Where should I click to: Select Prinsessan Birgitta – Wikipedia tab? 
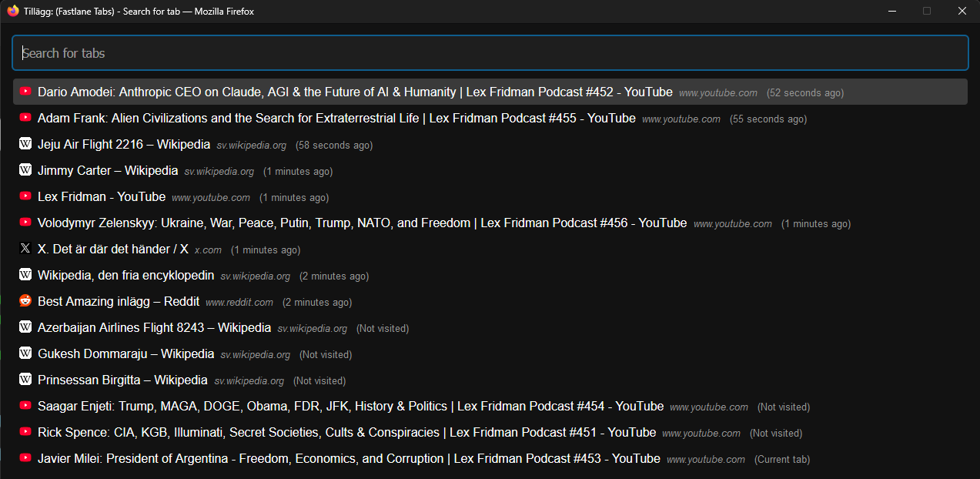pyautogui.click(x=490, y=380)
